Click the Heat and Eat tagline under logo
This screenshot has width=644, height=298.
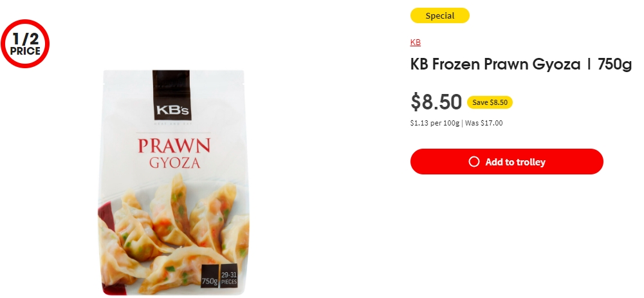(172, 124)
